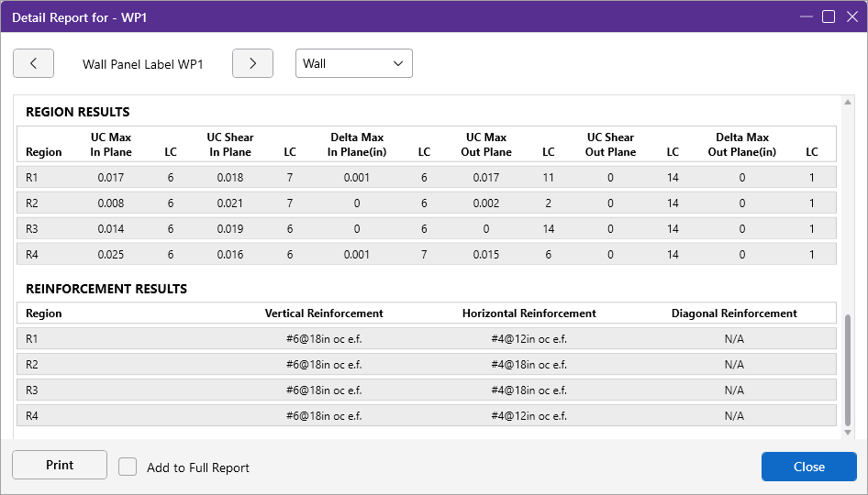868x495 pixels.
Task: Go to next wall panel with right arrow
Action: click(x=252, y=64)
